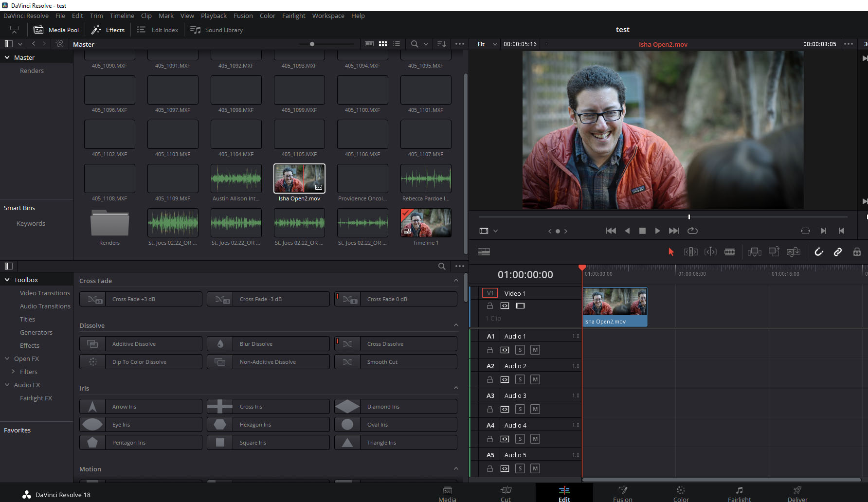The image size is (868, 502).
Task: Collapse the Cross Fade section
Action: pos(456,280)
